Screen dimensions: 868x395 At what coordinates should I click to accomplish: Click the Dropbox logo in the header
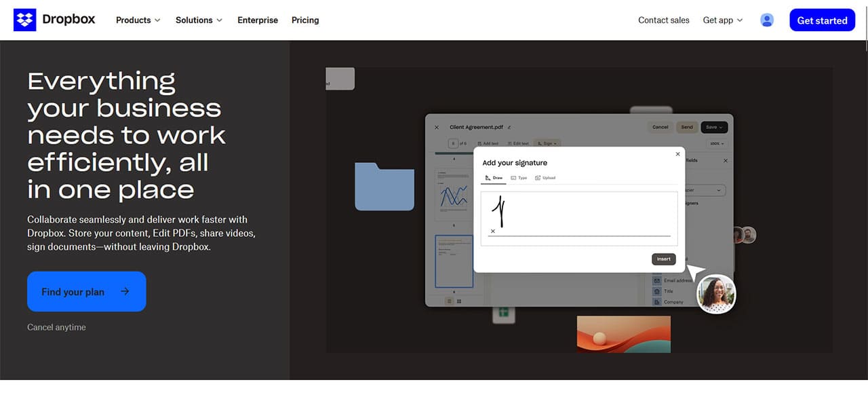[54, 20]
